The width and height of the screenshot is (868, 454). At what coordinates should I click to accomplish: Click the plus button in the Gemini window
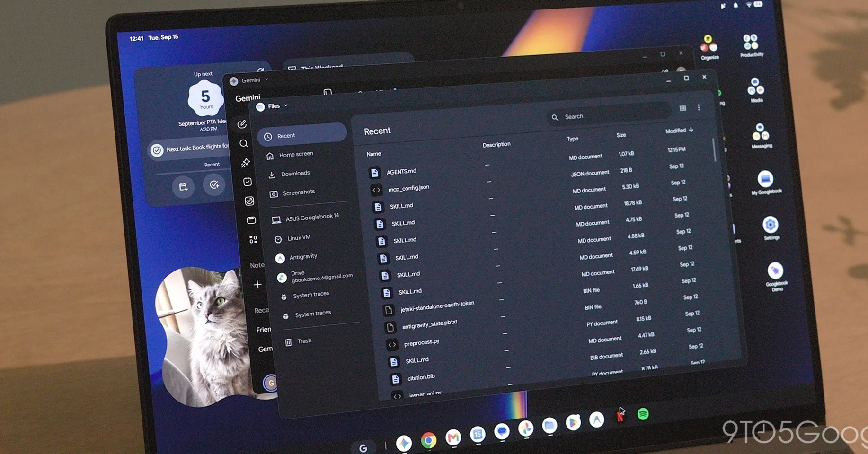click(257, 284)
